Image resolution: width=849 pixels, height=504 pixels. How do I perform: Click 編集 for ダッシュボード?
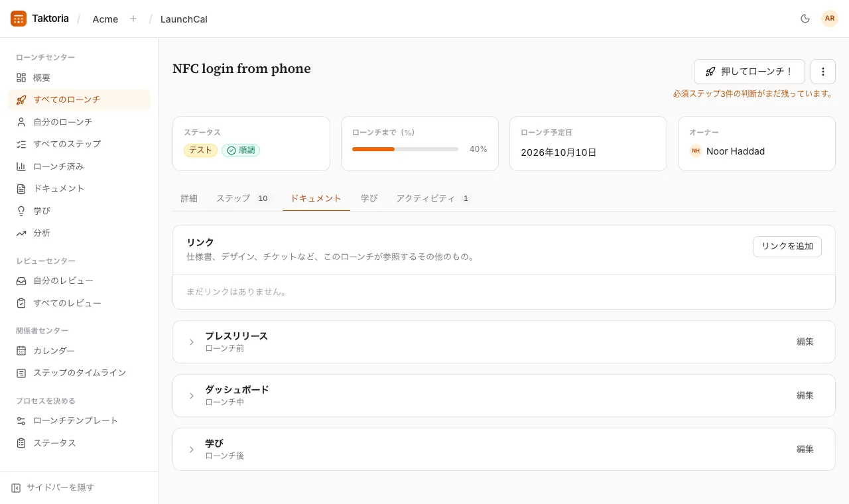805,395
